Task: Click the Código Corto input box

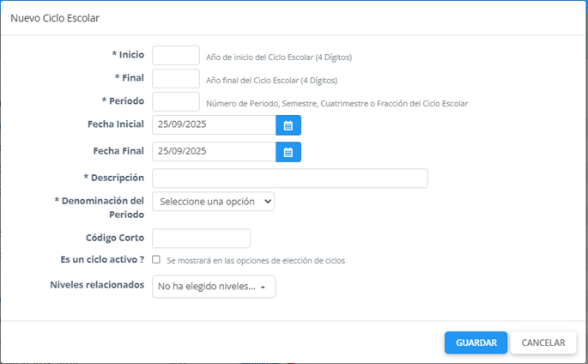Action: pos(201,238)
